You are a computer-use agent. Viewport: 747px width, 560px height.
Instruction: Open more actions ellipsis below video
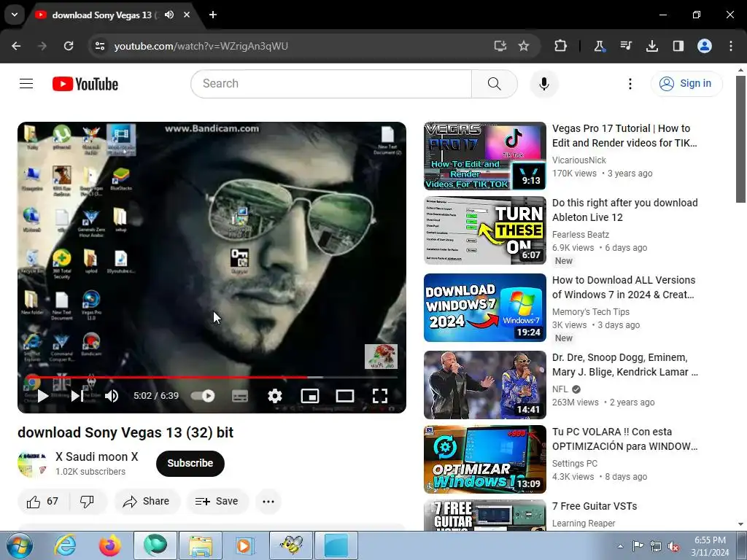tap(268, 502)
